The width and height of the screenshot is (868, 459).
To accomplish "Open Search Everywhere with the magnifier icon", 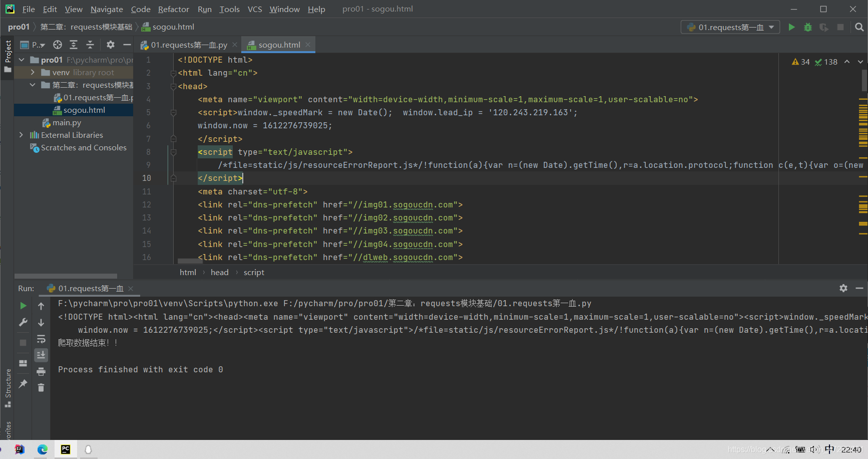I will 859,27.
